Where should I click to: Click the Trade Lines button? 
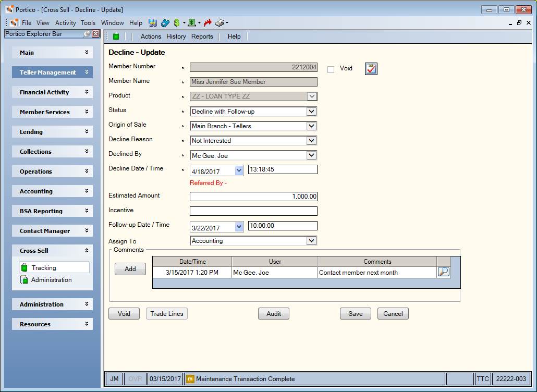coord(167,314)
